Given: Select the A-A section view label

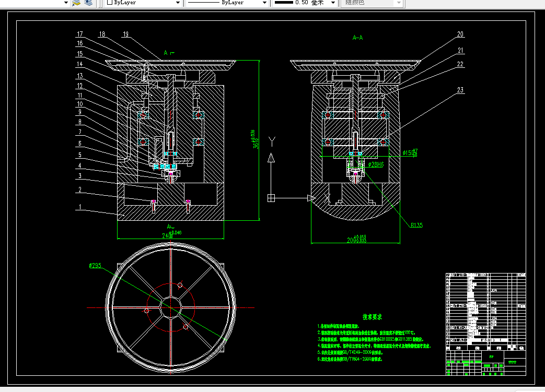Looking at the screenshot, I should (357, 38).
